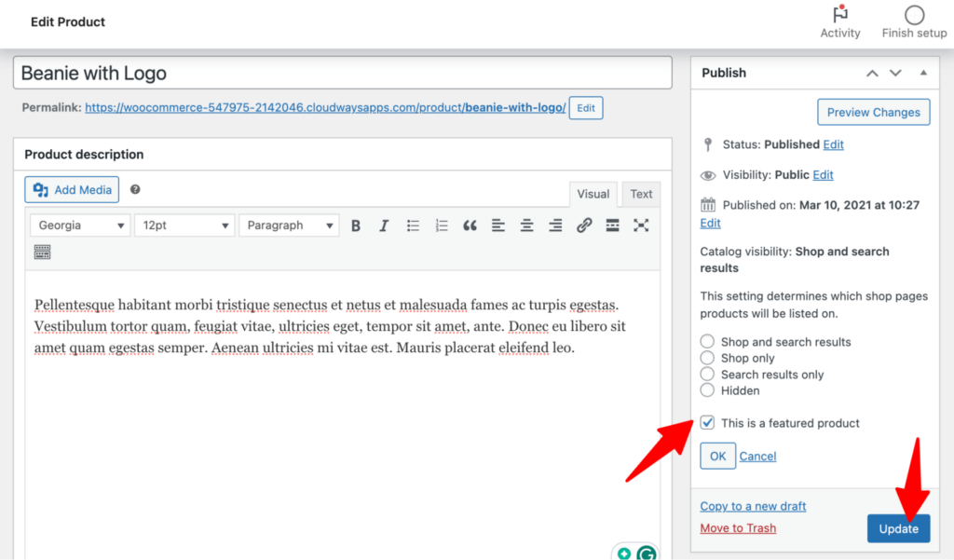Switch to the Text editor tab
The image size is (954, 560).
point(641,194)
